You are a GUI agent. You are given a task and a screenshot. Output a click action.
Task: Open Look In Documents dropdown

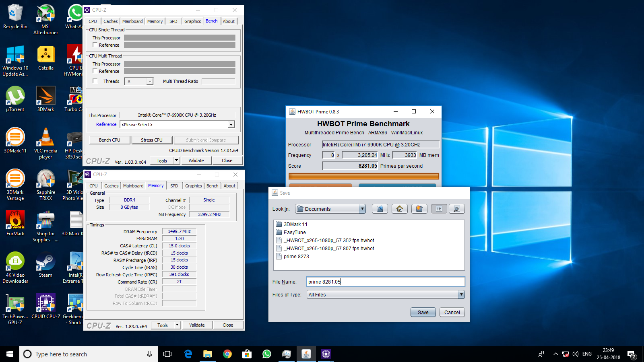click(x=330, y=209)
